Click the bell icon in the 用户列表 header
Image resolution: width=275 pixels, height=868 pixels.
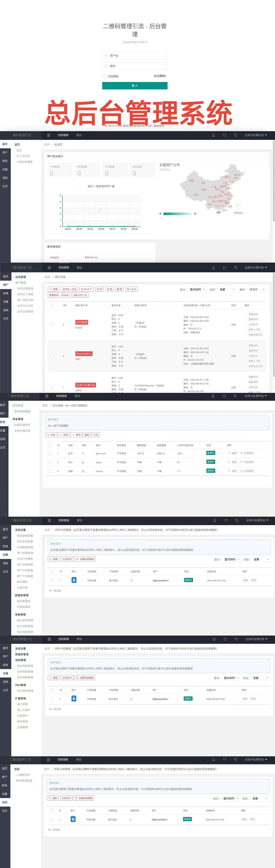(213, 268)
